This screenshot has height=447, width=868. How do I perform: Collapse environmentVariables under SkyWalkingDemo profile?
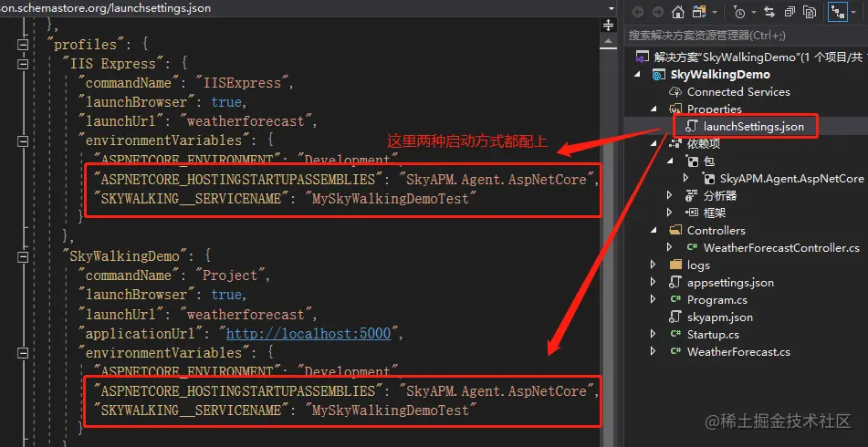pyautogui.click(x=23, y=353)
